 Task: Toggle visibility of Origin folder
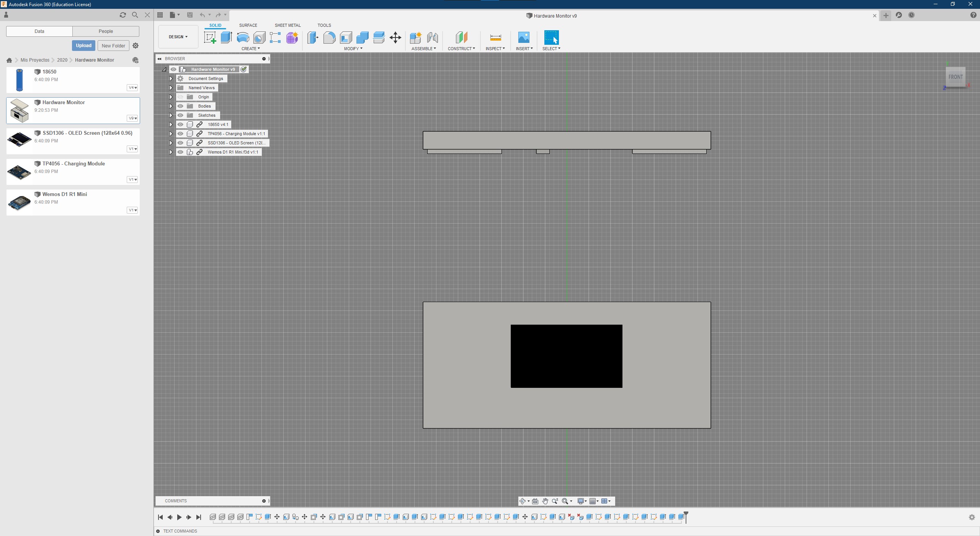click(x=180, y=97)
